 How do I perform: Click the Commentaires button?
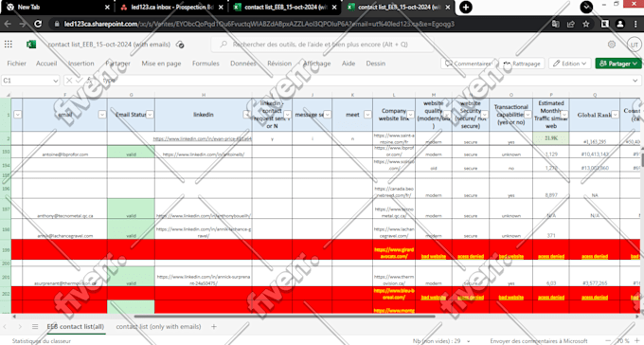click(468, 64)
